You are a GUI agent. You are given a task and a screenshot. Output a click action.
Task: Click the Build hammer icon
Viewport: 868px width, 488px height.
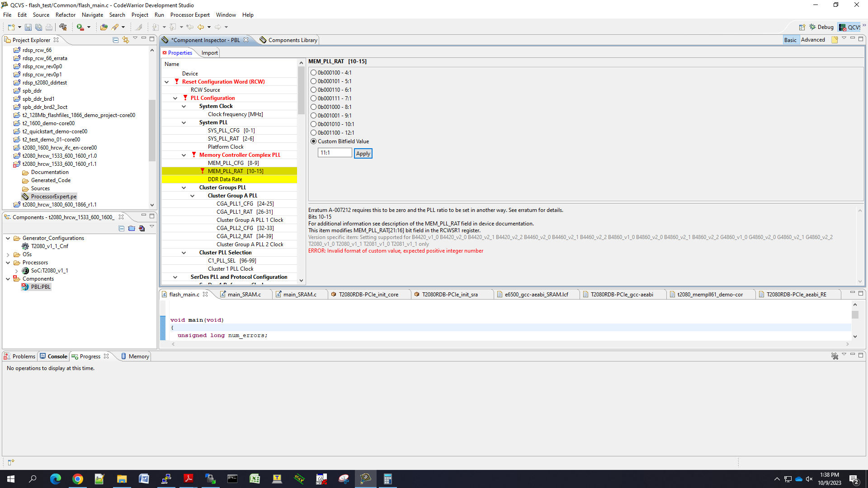click(63, 27)
